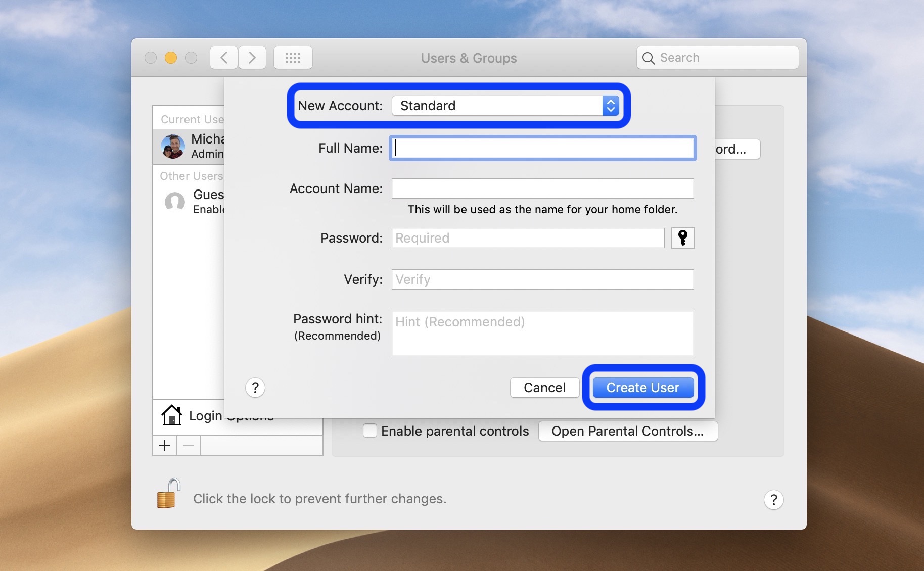Go back with the left arrow
The image size is (924, 571).
pos(224,58)
